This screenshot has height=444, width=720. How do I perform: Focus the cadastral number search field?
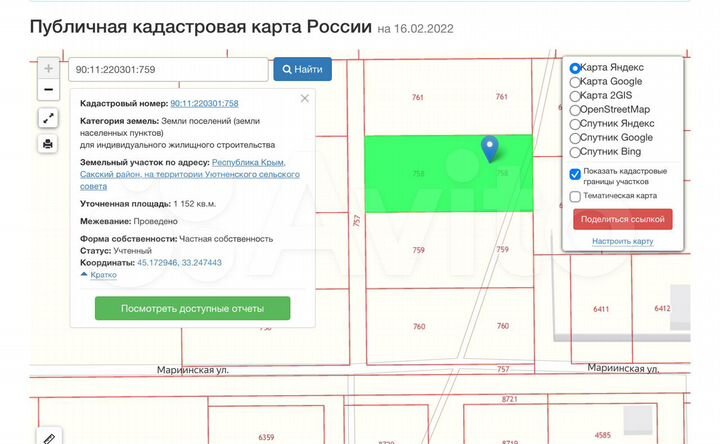coord(168,69)
